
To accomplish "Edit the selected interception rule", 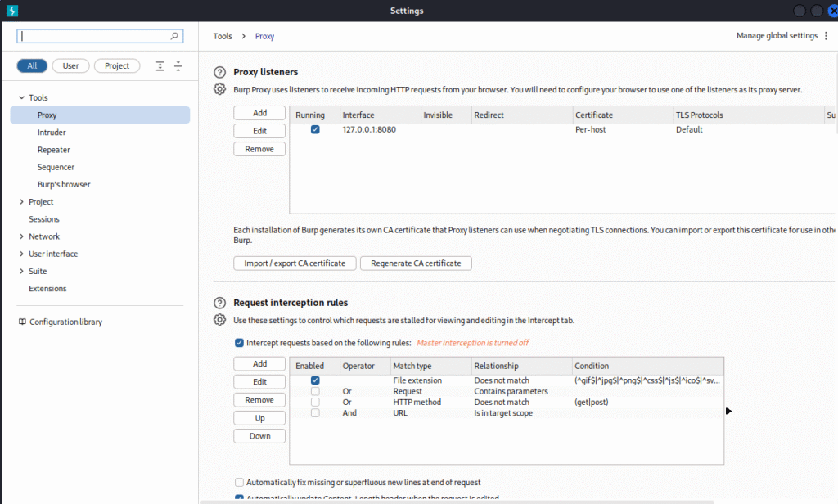I will pos(259,382).
